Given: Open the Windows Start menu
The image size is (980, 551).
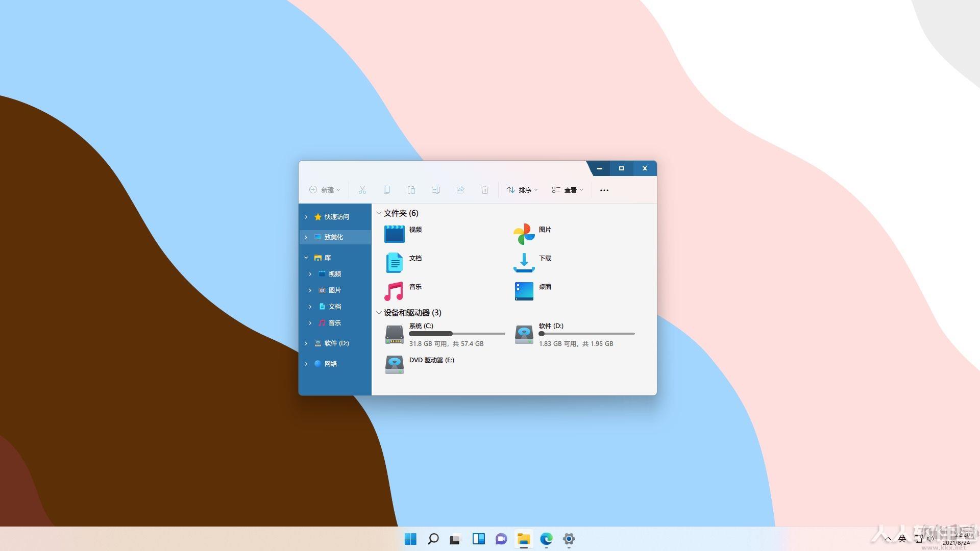Looking at the screenshot, I should (410, 539).
